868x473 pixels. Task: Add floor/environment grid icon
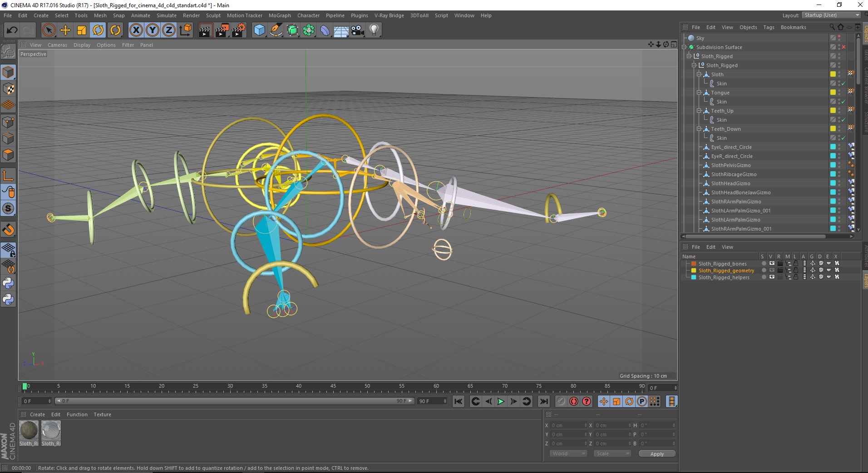tap(341, 30)
